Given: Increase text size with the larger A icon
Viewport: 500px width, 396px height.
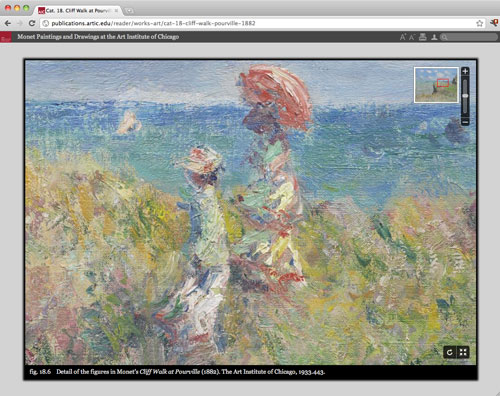Looking at the screenshot, I should point(403,37).
